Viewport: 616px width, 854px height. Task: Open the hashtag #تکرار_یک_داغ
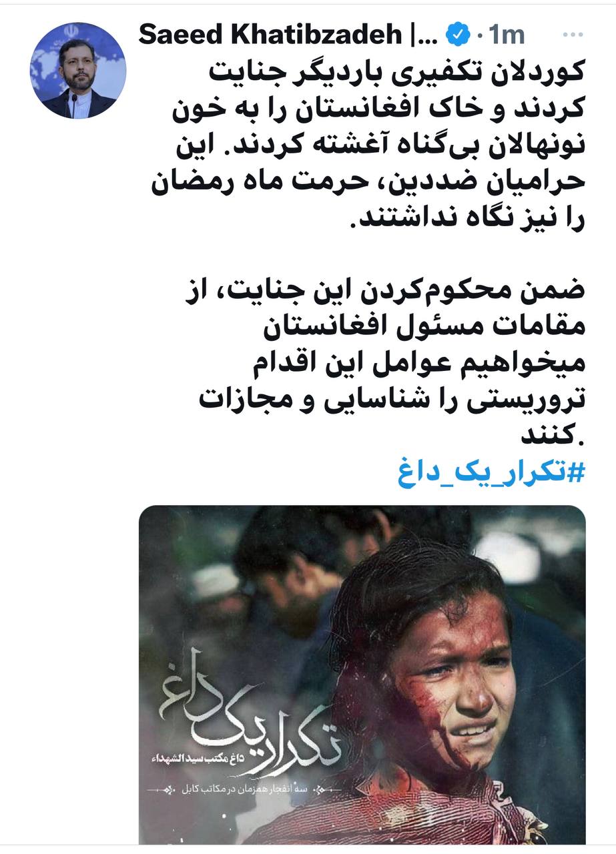click(491, 474)
